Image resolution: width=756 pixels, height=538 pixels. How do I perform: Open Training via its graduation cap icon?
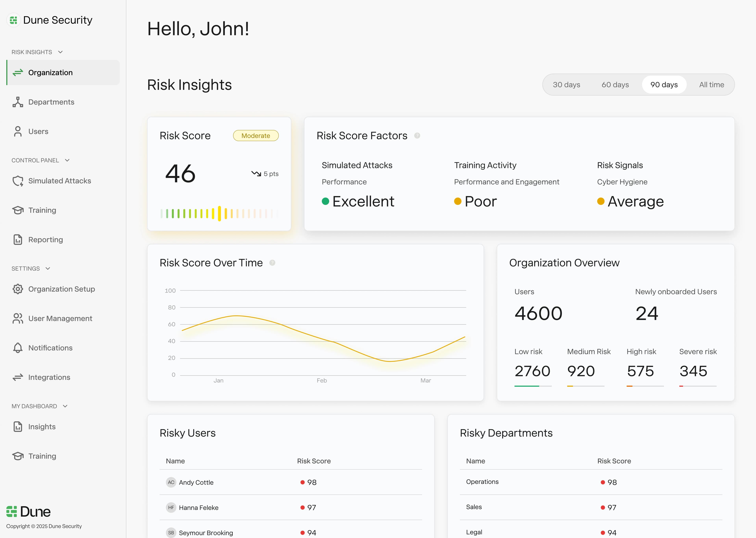click(18, 210)
